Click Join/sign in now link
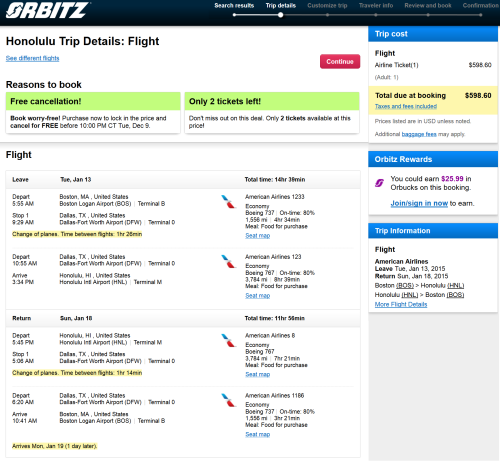Viewport: 500px width, 461px height. pyautogui.click(x=419, y=203)
